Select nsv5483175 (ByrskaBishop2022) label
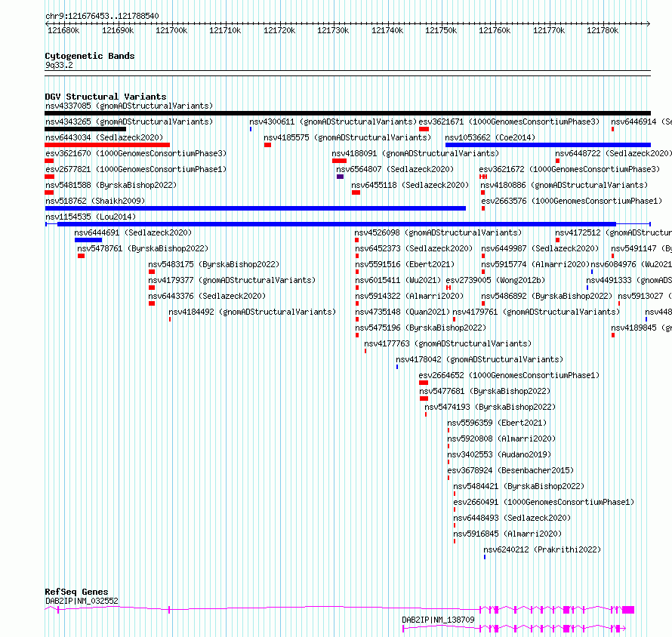 click(x=214, y=264)
